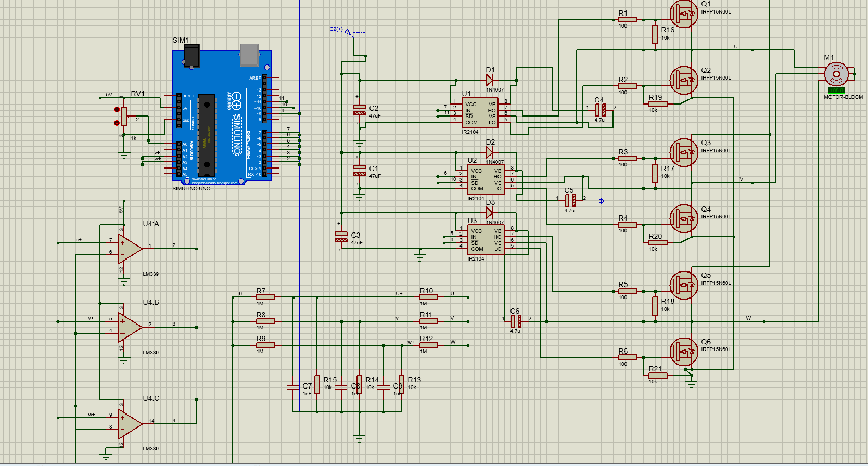Select vertical resistor R14 symbol
This screenshot has height=466, width=868.
pyautogui.click(x=359, y=385)
